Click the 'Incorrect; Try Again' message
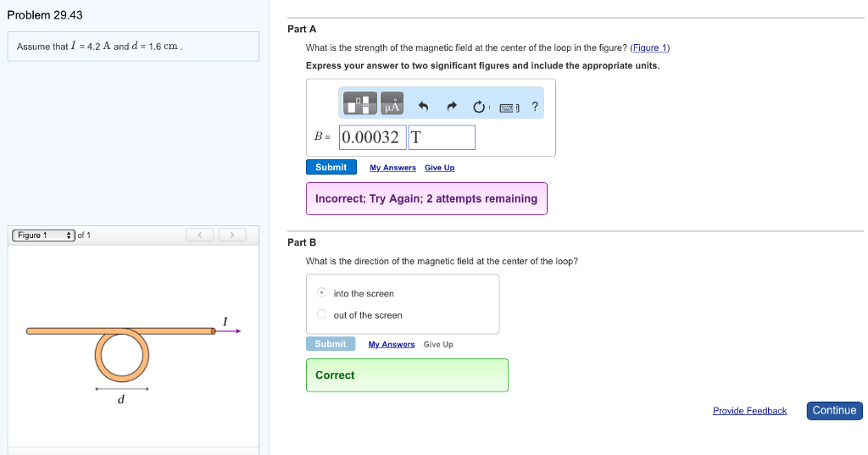Image resolution: width=868 pixels, height=455 pixels. 426,199
